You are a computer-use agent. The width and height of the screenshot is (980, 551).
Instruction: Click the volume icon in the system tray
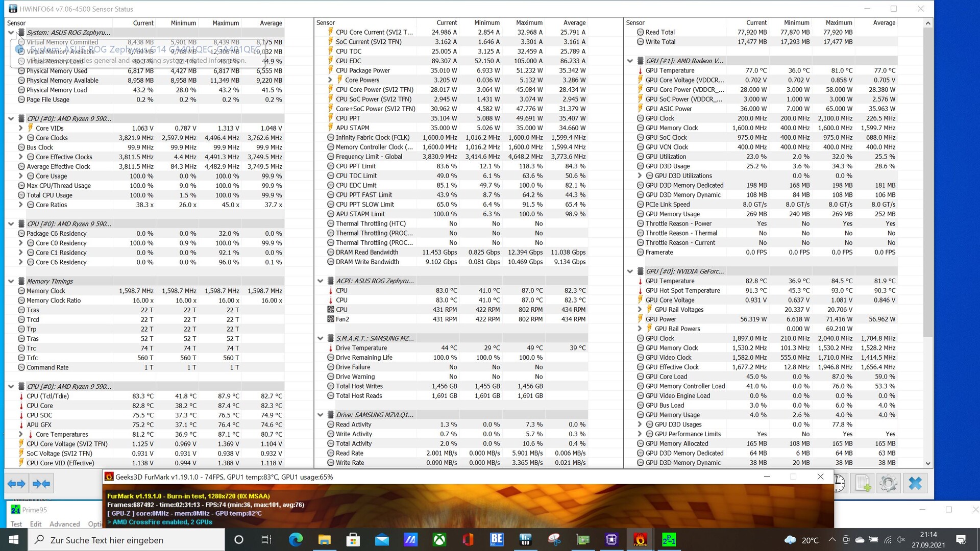point(900,540)
